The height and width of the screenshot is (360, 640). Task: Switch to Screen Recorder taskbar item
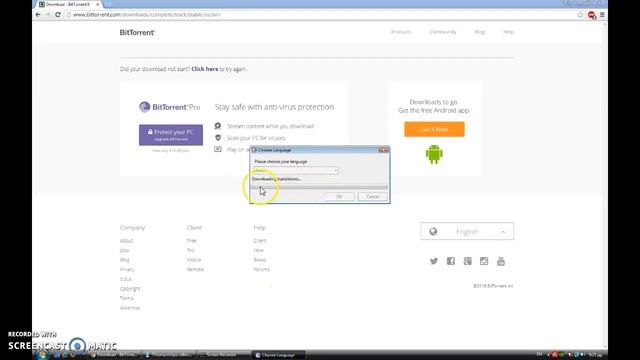224,356
